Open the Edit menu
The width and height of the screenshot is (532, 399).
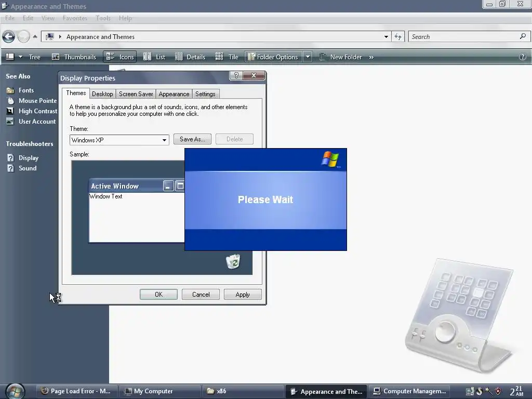click(x=28, y=18)
